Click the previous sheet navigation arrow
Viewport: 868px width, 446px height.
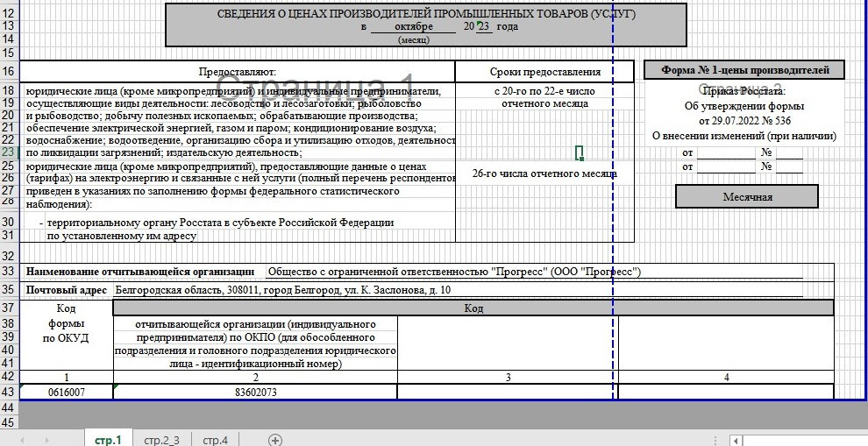click(x=23, y=441)
